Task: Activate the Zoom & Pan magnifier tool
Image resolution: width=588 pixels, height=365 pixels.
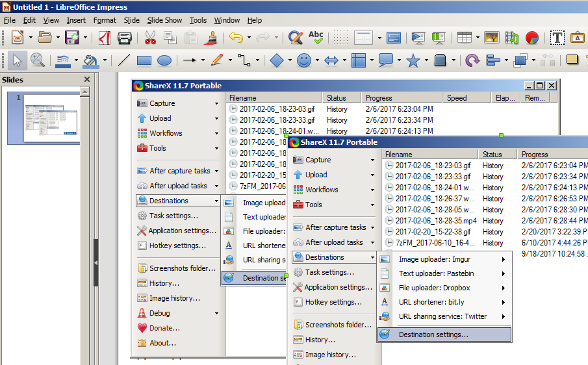Action: pyautogui.click(x=38, y=60)
